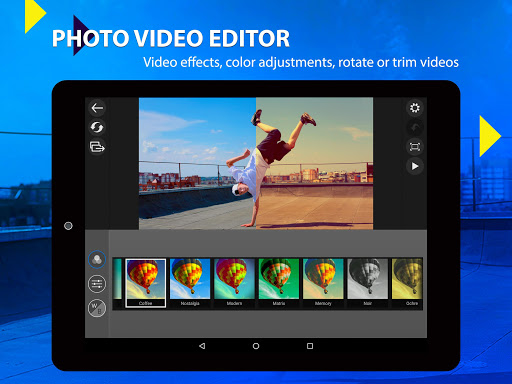Screen dimensions: 512x384
Task: Select the color filters circles icon
Action: point(97,259)
